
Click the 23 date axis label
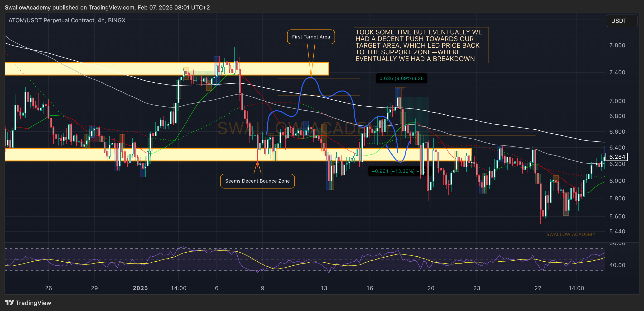tap(477, 288)
